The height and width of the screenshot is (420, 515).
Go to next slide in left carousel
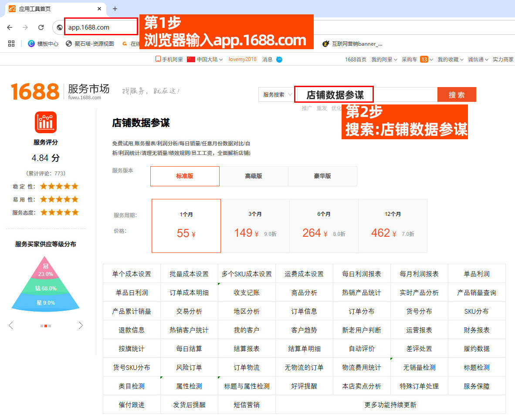click(81, 326)
